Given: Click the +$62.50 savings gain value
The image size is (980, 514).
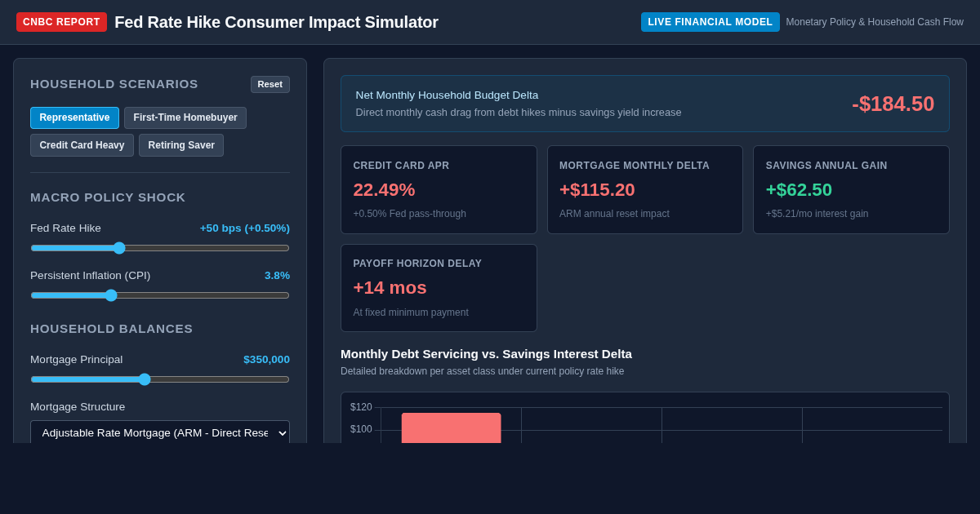Looking at the screenshot, I should click(x=799, y=189).
